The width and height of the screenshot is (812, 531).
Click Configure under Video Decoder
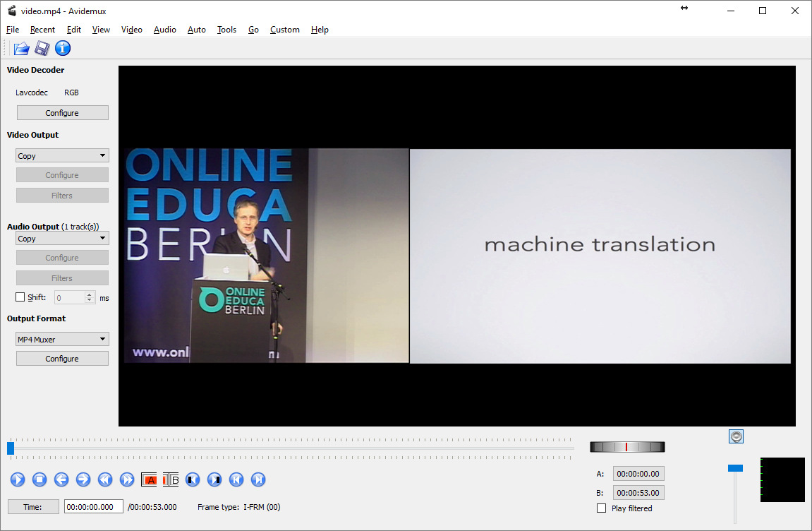click(x=62, y=112)
